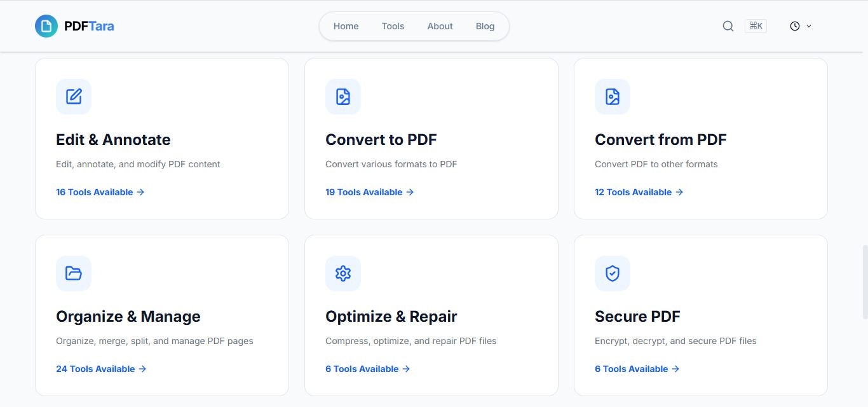Click the Convert to PDF file icon
The width and height of the screenshot is (868, 407).
pos(342,96)
